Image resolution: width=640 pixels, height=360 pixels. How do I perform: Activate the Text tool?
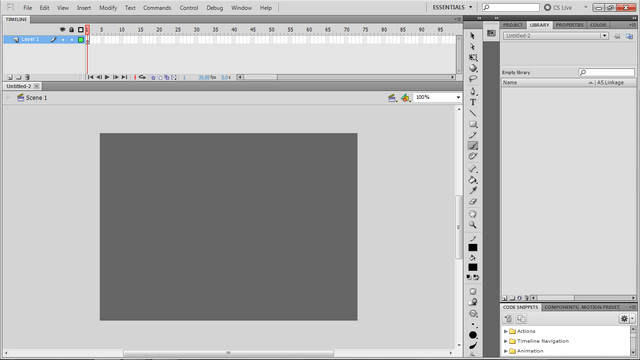tap(473, 102)
